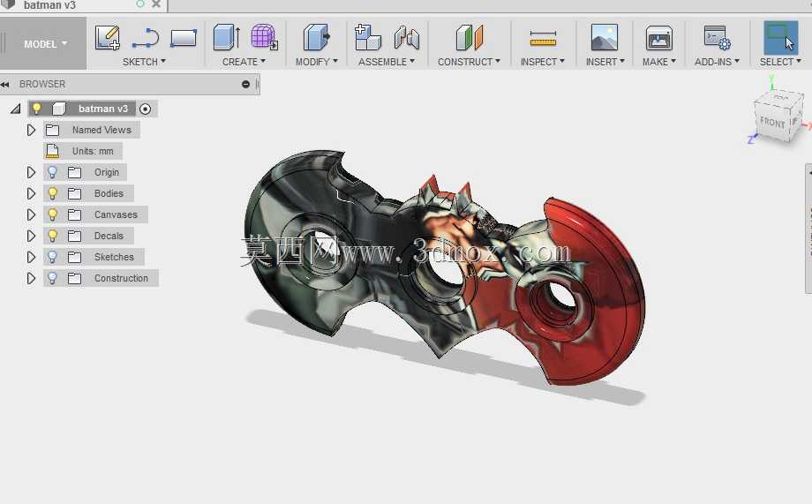This screenshot has width=812, height=504.
Task: Expand the Sketches node
Action: coord(31,257)
